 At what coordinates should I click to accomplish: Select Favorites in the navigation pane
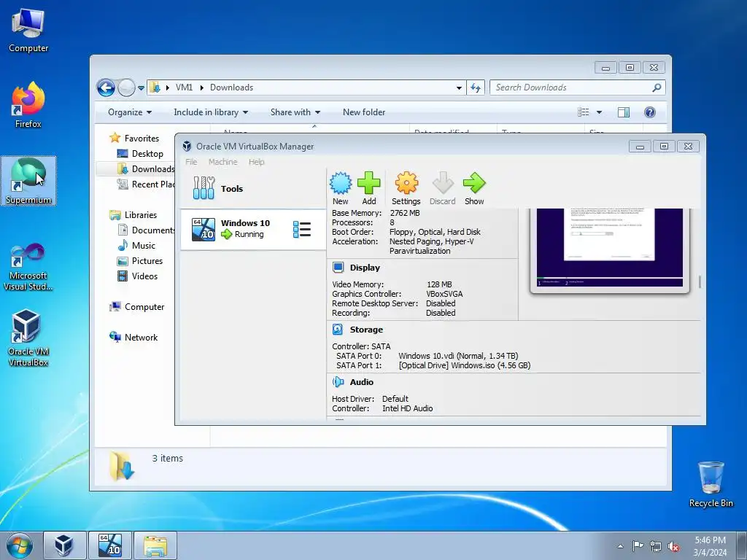142,138
